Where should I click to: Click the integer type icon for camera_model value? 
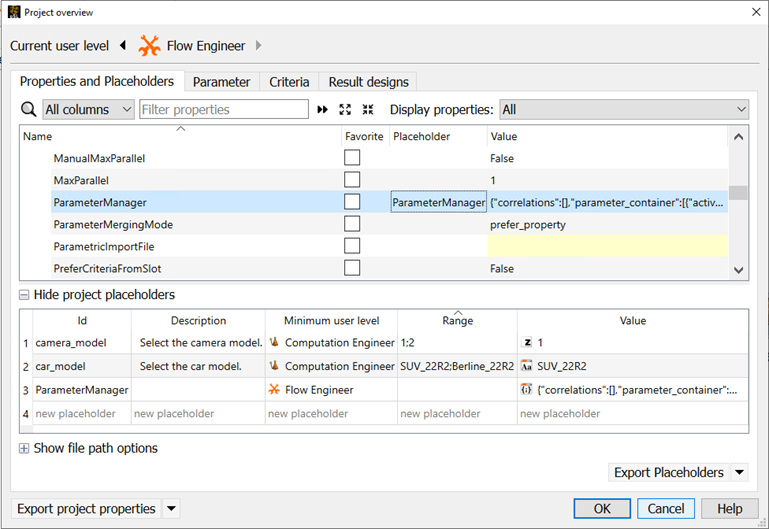pyautogui.click(x=528, y=342)
